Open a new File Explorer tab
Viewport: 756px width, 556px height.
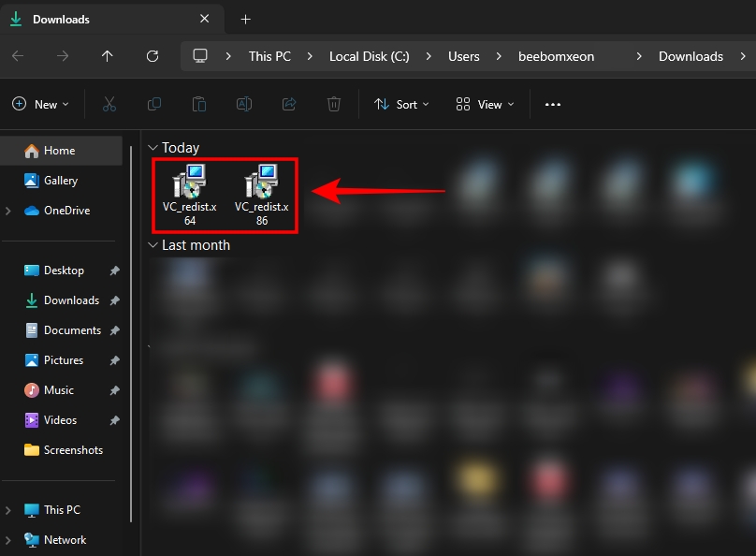(x=245, y=20)
